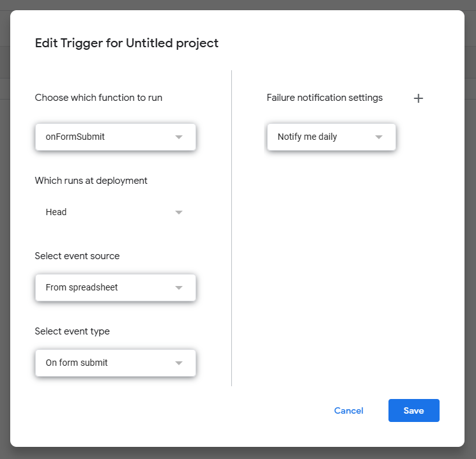Open the Head deployment dropdown

point(116,212)
